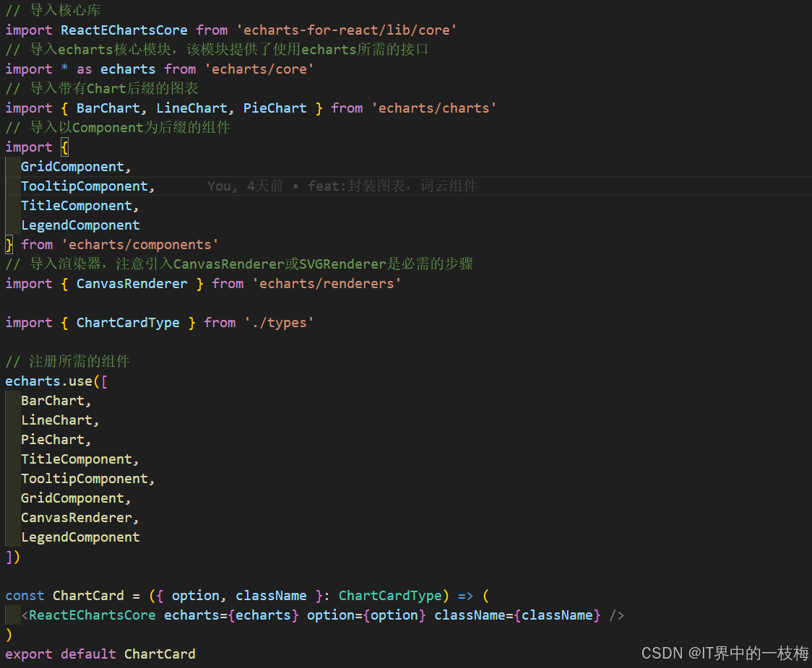Click the echarts.use( call

tap(52, 381)
